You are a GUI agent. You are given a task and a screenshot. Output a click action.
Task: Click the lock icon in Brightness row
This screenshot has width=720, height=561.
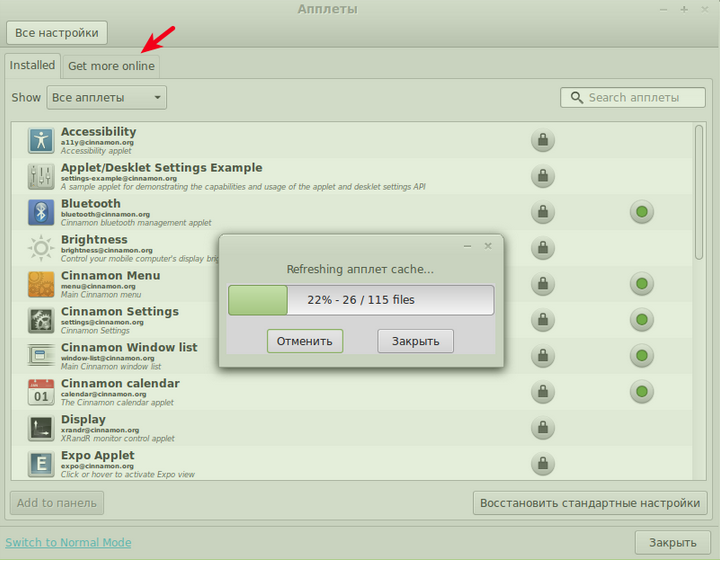pos(543,248)
